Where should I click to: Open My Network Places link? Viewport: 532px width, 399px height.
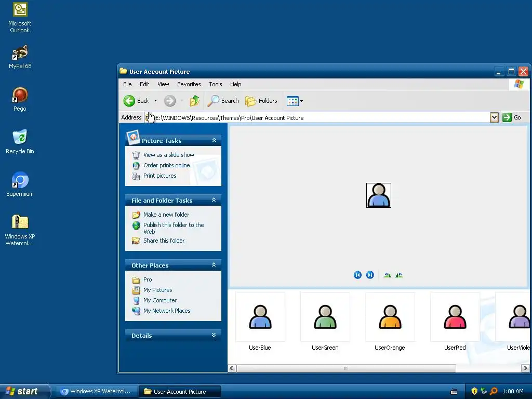[x=167, y=311]
